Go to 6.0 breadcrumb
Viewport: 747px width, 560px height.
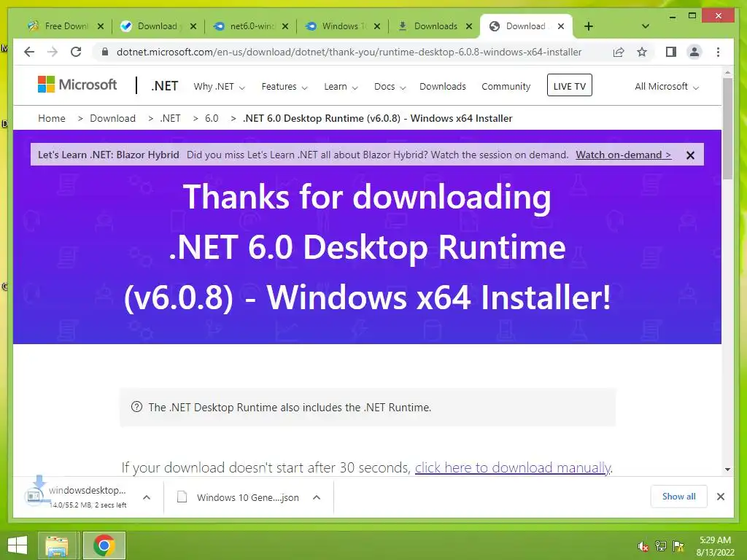coord(212,118)
